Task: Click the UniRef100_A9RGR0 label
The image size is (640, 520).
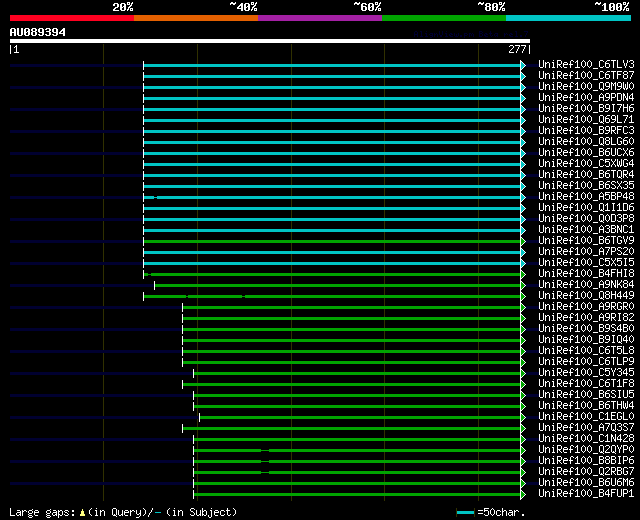Action: tap(586, 307)
